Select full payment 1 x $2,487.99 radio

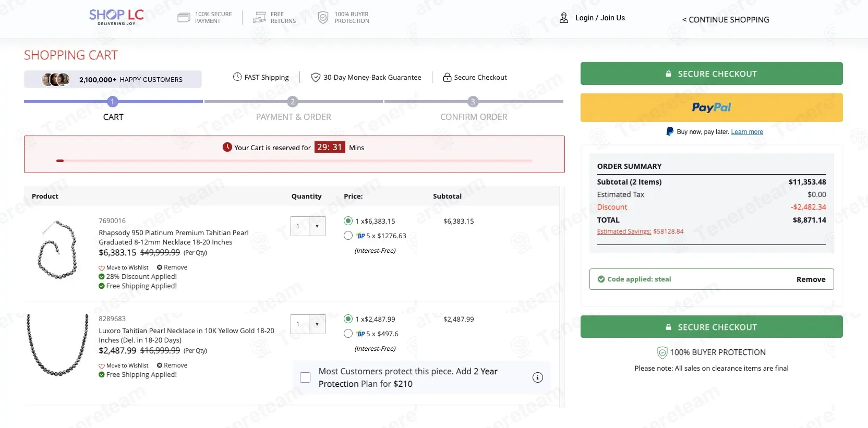tap(348, 319)
